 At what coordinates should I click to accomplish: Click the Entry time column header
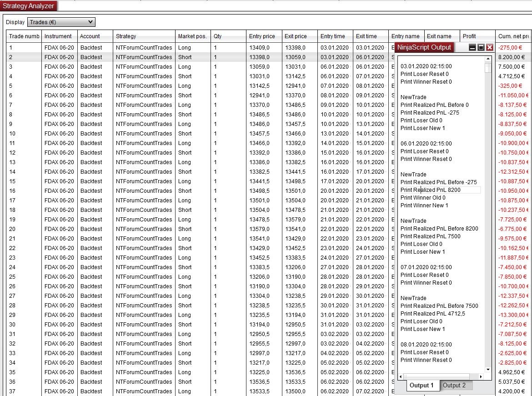(335, 36)
